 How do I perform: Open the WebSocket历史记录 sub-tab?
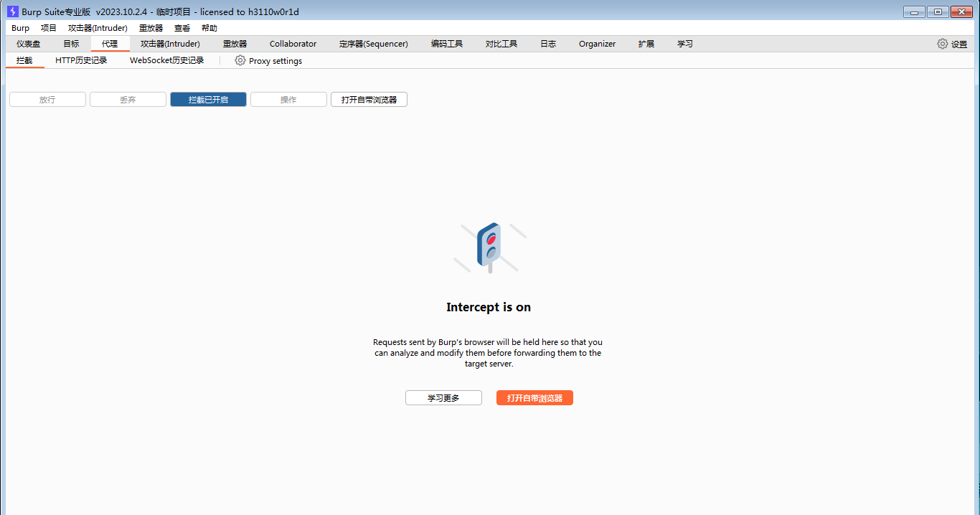click(166, 61)
